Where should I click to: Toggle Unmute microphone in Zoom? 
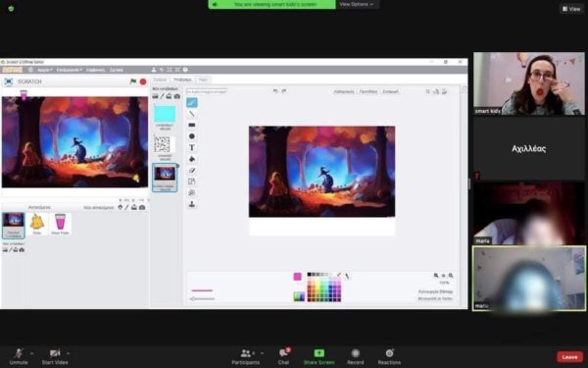click(19, 357)
